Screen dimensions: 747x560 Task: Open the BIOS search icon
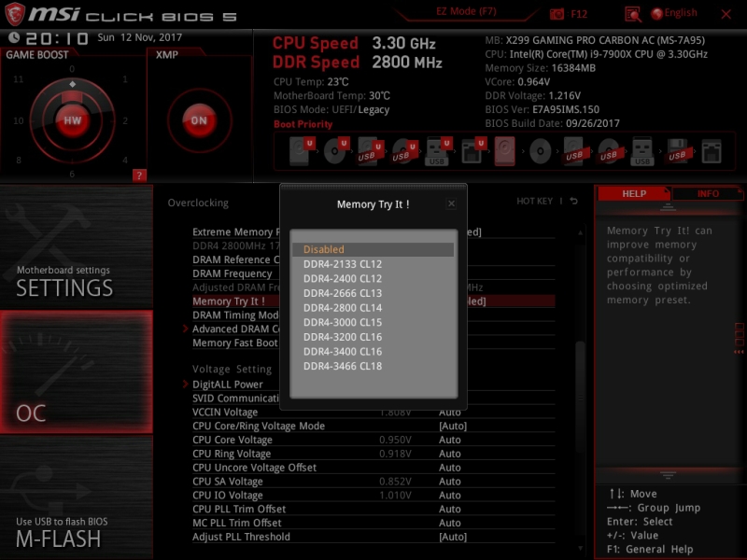click(633, 14)
